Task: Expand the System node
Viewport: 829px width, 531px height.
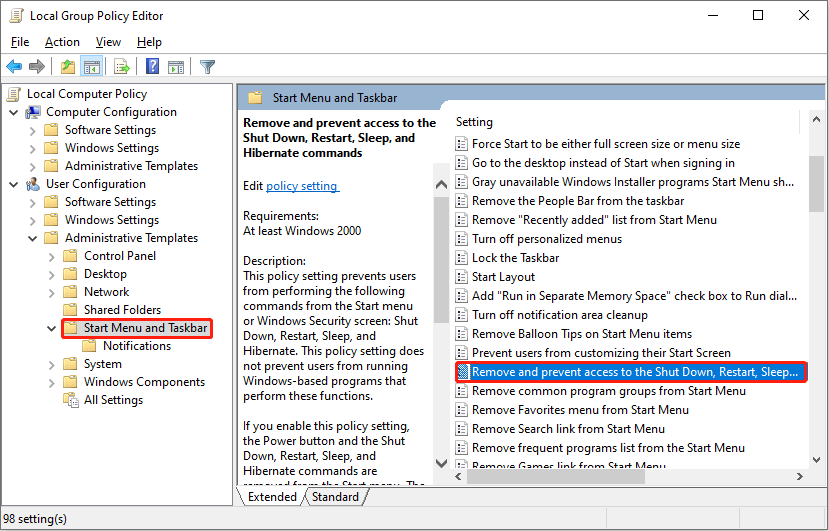Action: (x=52, y=364)
